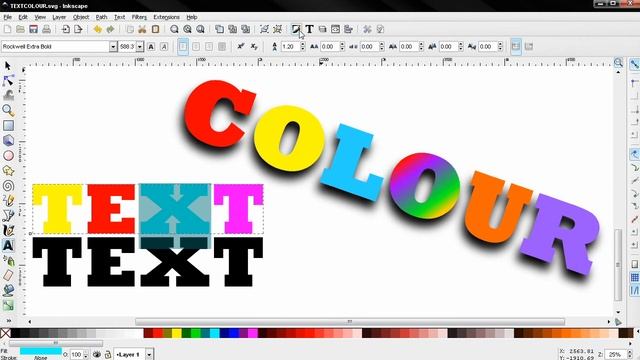Viewport: 640px width, 360px height.
Task: Select the Spray tool
Action: pos(8,260)
